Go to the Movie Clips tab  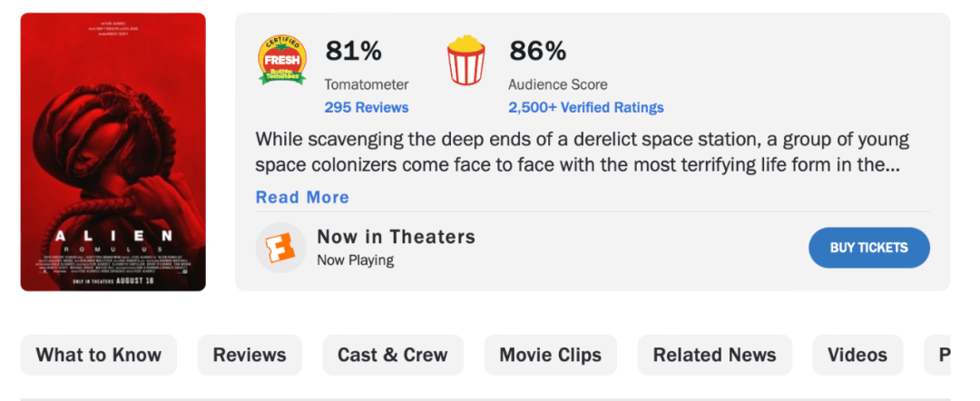pyautogui.click(x=551, y=355)
